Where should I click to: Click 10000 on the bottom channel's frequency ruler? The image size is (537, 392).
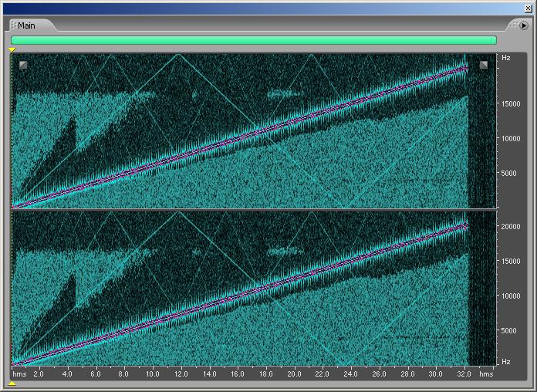coord(510,296)
